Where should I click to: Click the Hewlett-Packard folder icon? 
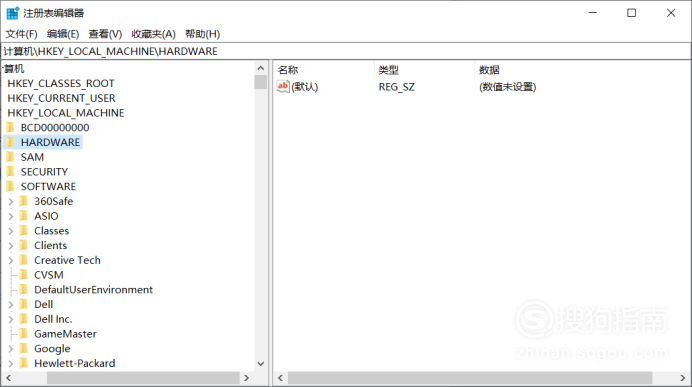pos(24,363)
